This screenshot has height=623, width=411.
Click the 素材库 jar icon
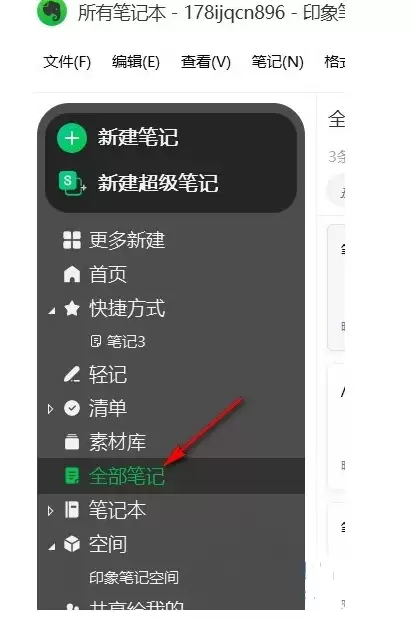point(72,442)
